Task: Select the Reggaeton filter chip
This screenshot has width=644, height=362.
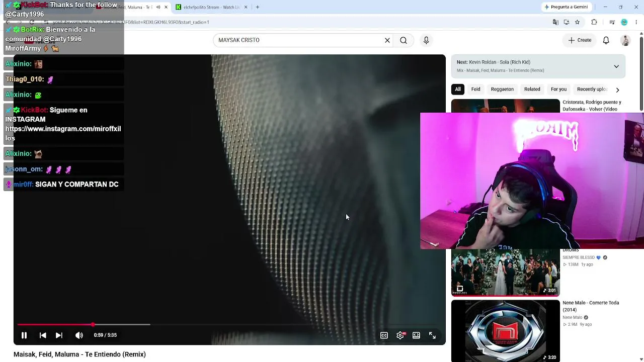Action: 502,89
